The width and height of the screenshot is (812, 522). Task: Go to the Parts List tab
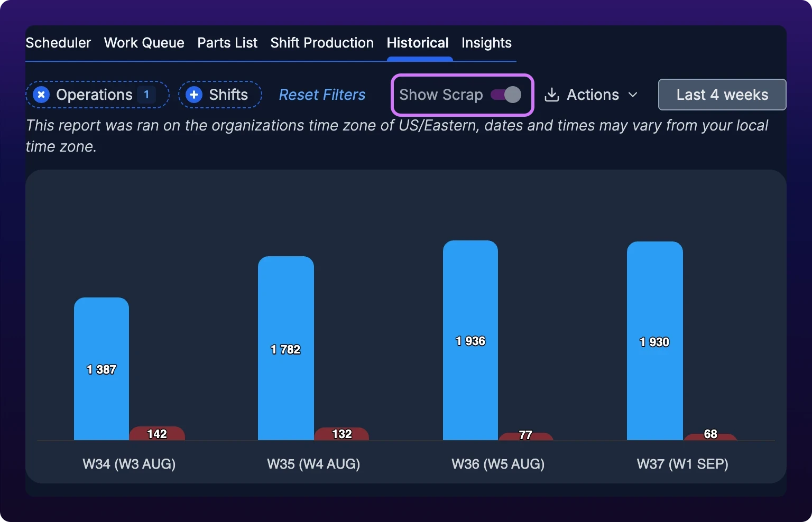[227, 43]
